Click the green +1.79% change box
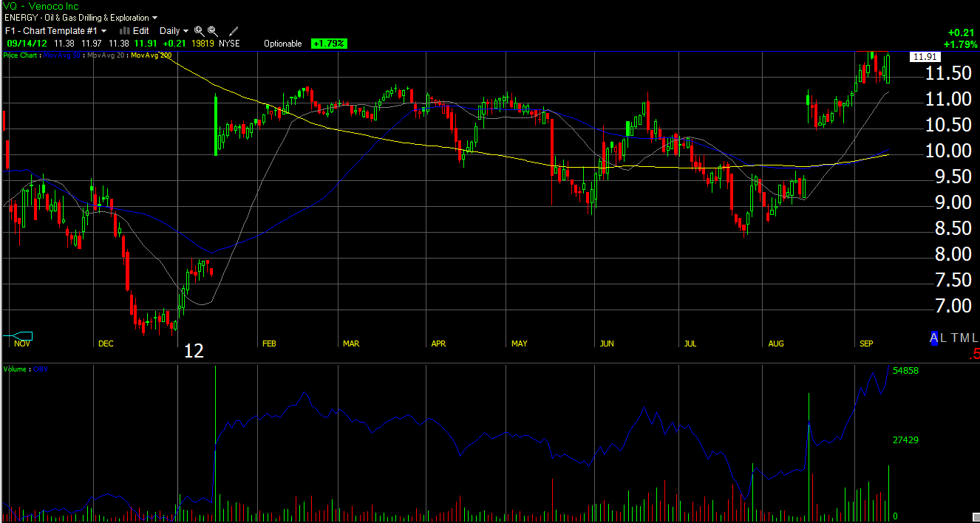This screenshot has width=980, height=523. point(329,44)
